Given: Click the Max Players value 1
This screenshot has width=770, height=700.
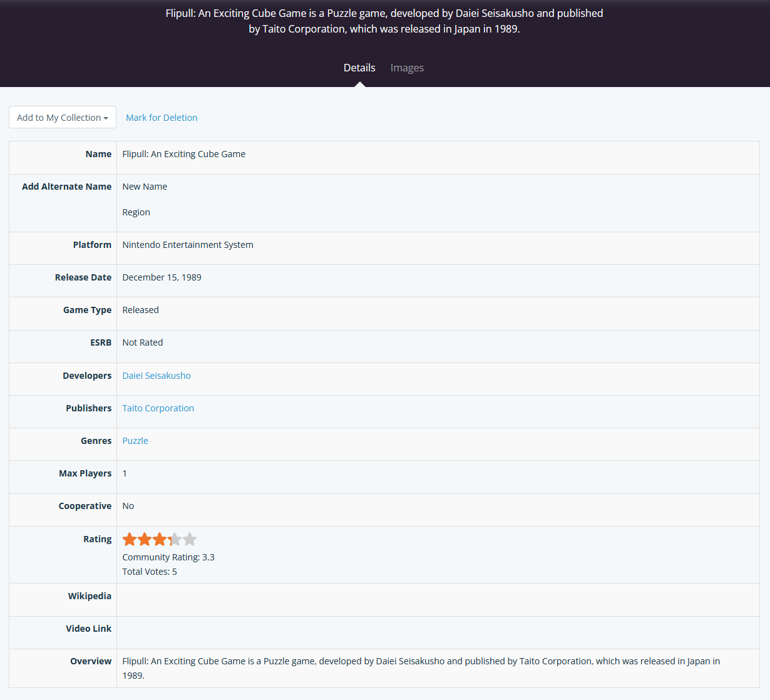Looking at the screenshot, I should pos(125,473).
